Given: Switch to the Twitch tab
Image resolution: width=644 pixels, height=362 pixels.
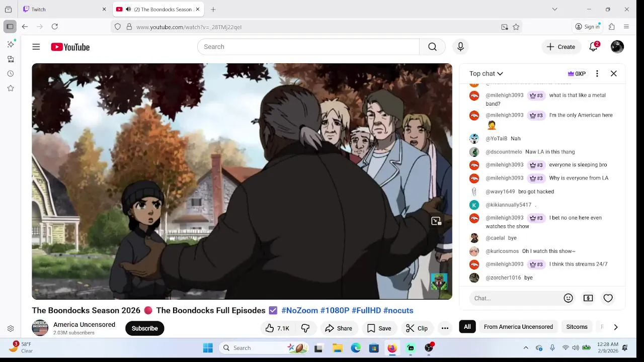Looking at the screenshot, I should tap(65, 9).
